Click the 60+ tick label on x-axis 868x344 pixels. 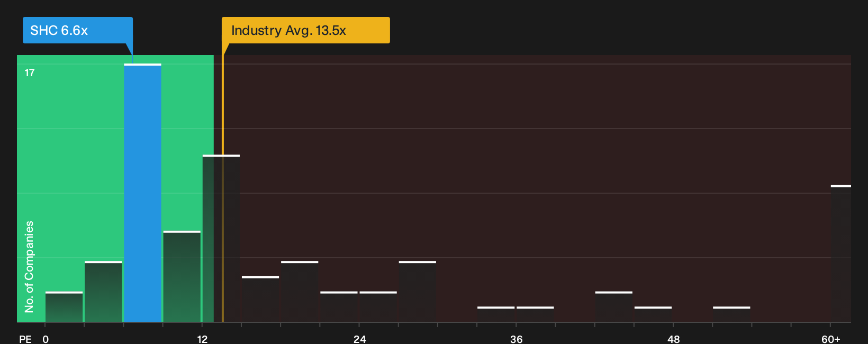pos(830,339)
